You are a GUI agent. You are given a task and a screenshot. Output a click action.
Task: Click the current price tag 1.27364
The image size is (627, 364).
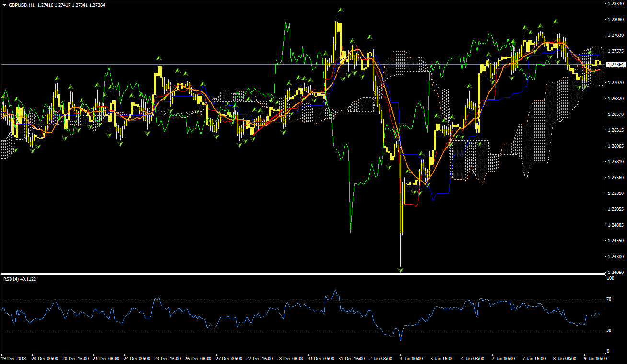615,64
